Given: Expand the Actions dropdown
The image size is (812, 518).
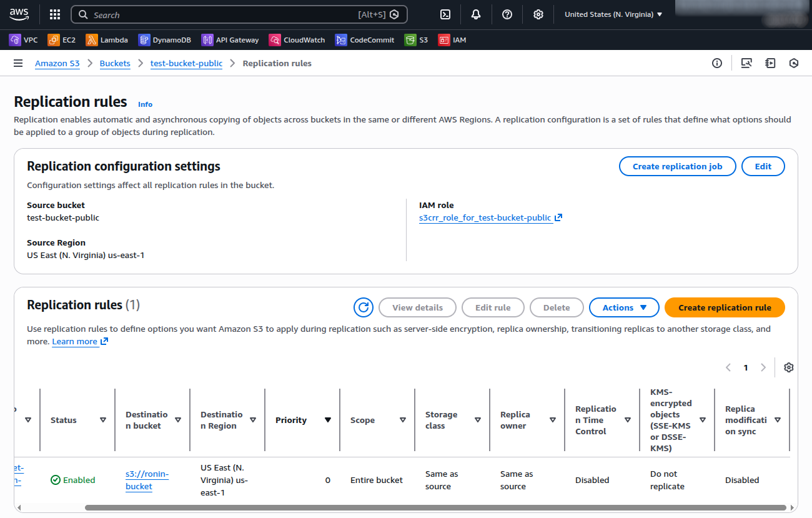Looking at the screenshot, I should [624, 307].
